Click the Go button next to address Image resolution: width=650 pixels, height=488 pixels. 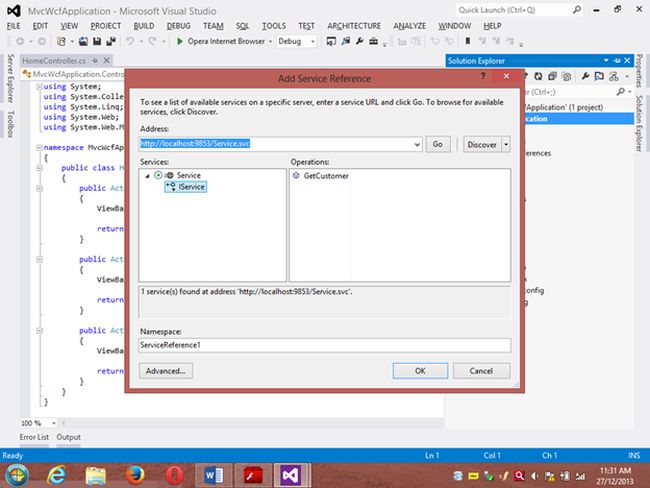point(438,144)
